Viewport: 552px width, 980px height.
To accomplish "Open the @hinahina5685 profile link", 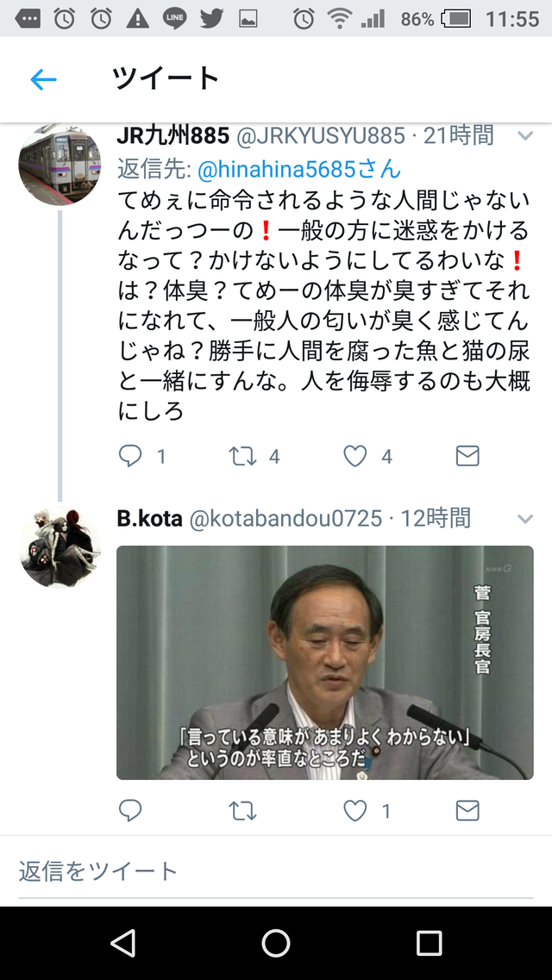I will 299,169.
